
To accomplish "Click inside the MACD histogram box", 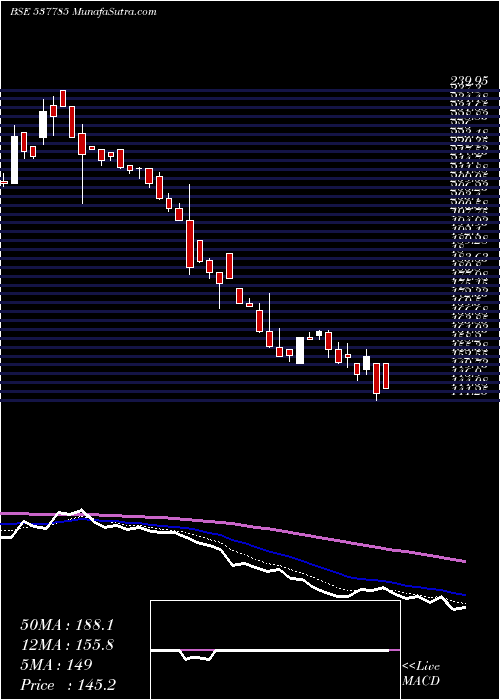I will tap(275, 650).
